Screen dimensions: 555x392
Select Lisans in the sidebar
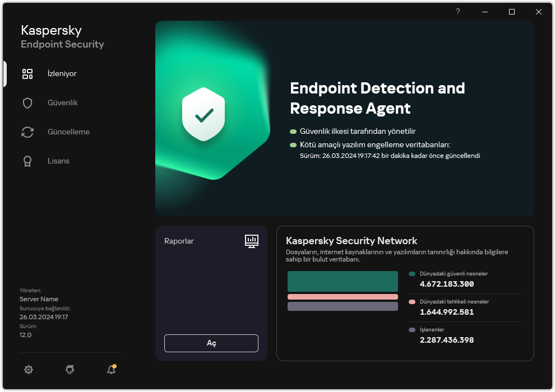click(58, 161)
